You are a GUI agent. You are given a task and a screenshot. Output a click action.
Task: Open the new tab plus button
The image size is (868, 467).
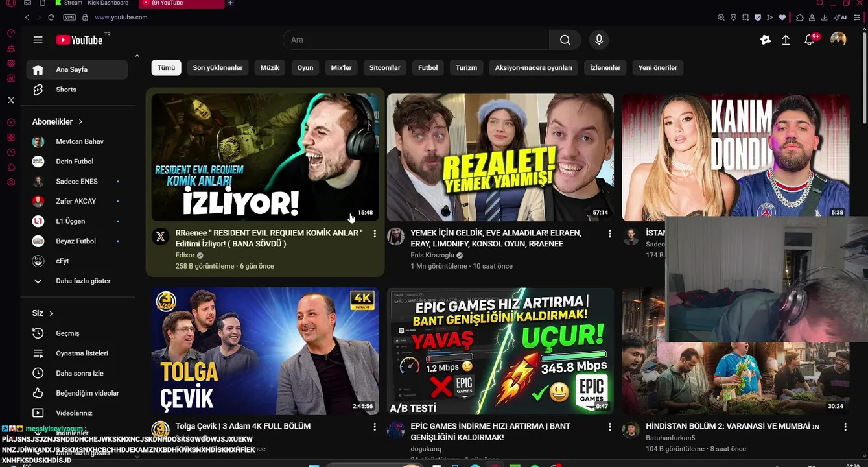point(230,3)
